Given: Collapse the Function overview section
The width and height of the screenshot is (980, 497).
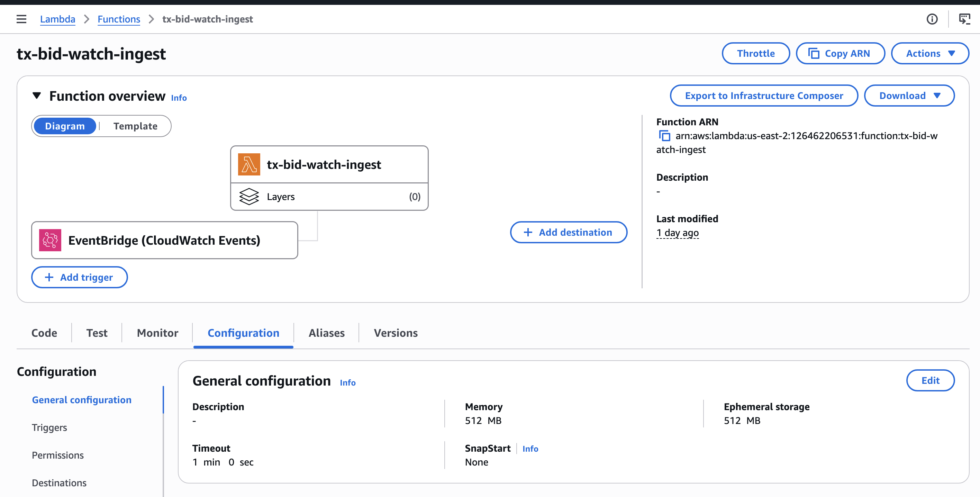Looking at the screenshot, I should click(37, 96).
